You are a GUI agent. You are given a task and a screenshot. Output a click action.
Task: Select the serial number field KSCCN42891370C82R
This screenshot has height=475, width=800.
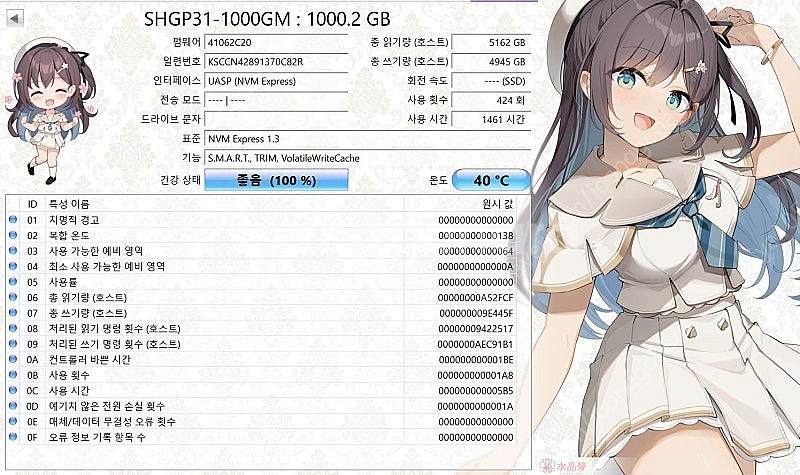pos(276,62)
